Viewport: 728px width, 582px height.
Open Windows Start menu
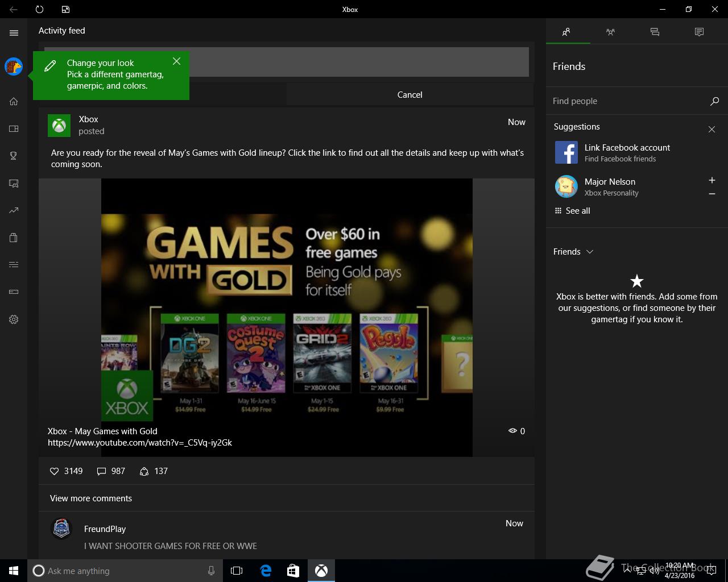(x=14, y=571)
